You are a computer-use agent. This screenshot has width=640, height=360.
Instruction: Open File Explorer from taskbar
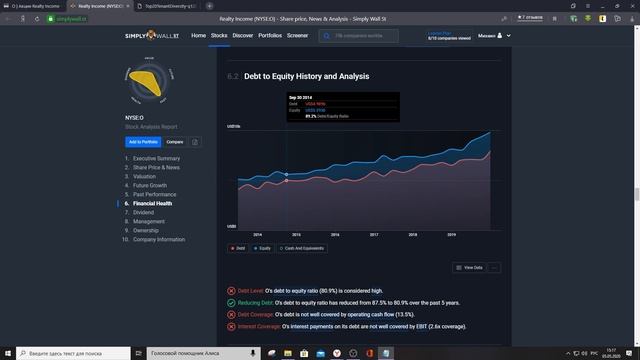(288, 353)
